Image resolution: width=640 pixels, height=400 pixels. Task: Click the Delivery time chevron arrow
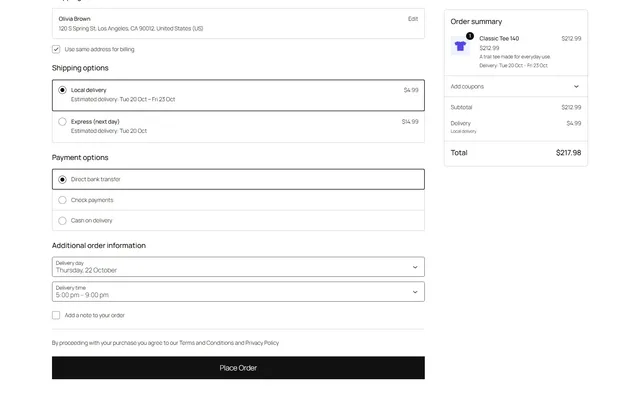click(415, 292)
